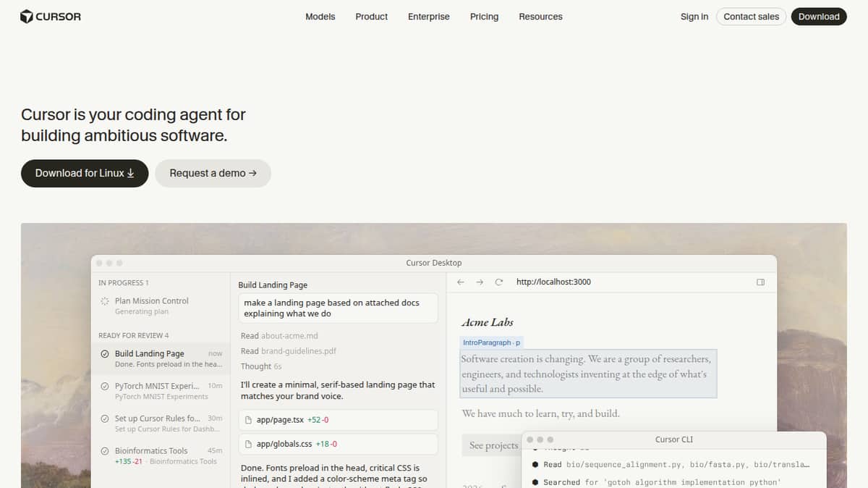
Task: Expand the Thought 6s line
Action: point(261,366)
